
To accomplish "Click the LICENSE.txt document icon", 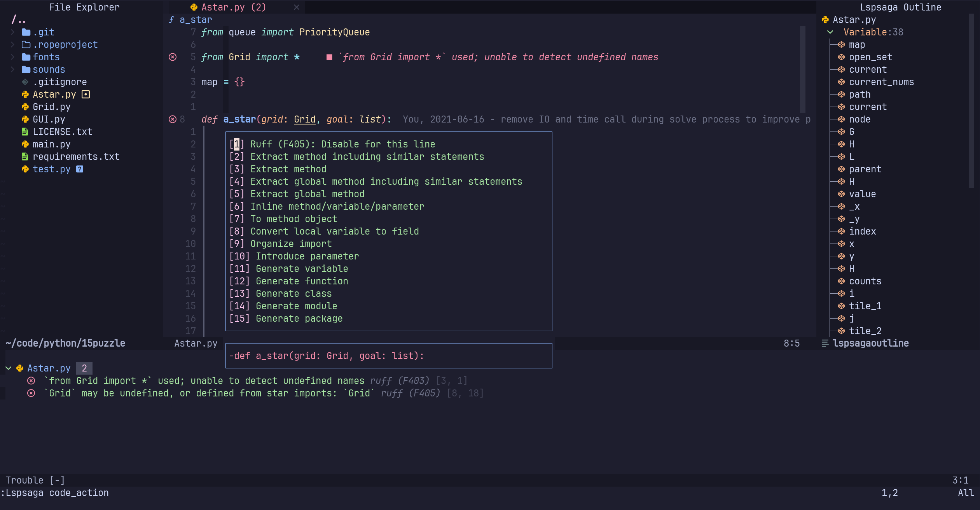I will click(x=25, y=132).
